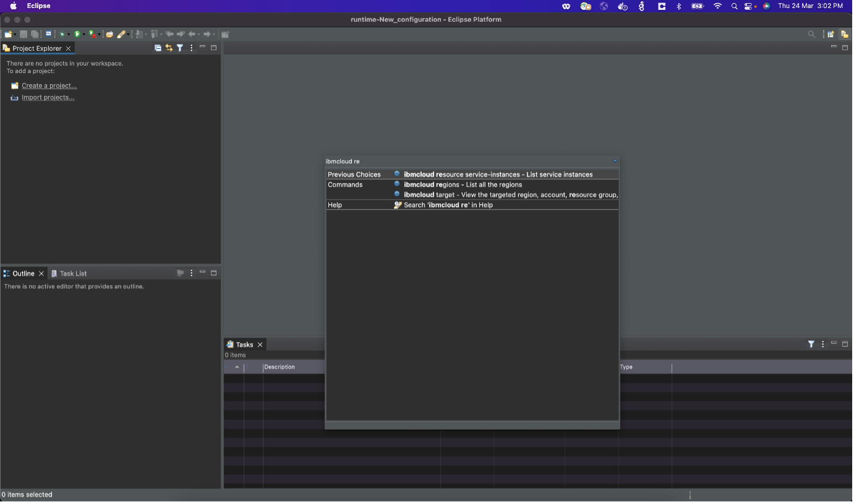Click the toolbar Quick Access search icon
Viewport: 854px width, 504px height.
tap(812, 34)
